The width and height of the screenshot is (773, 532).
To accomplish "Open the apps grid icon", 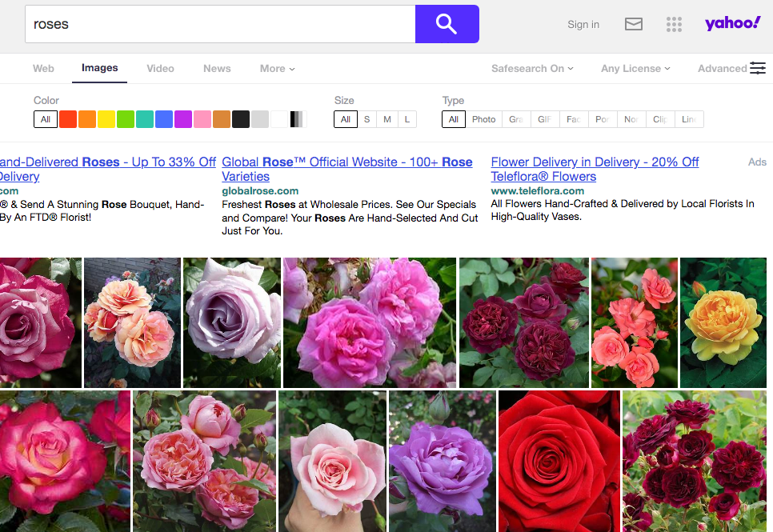I will (674, 24).
